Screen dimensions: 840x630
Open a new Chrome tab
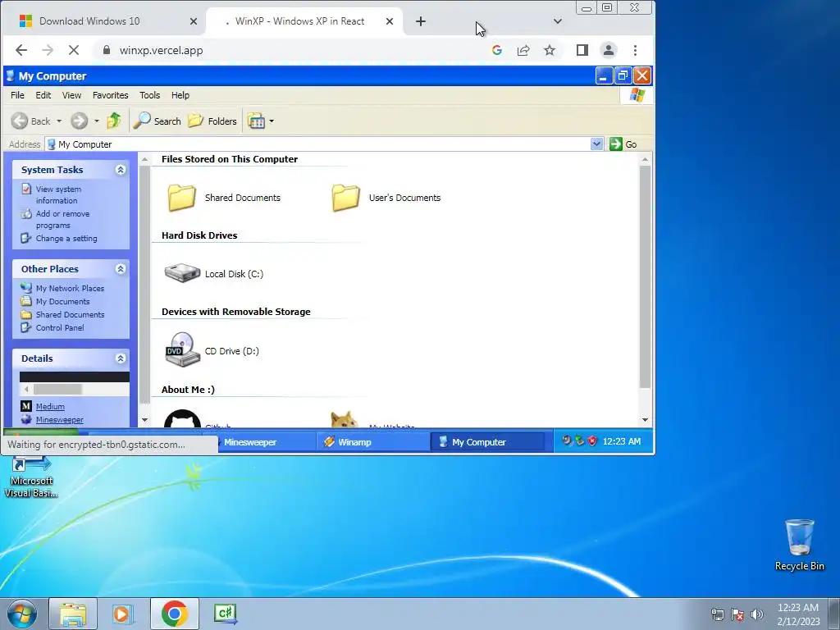click(421, 21)
